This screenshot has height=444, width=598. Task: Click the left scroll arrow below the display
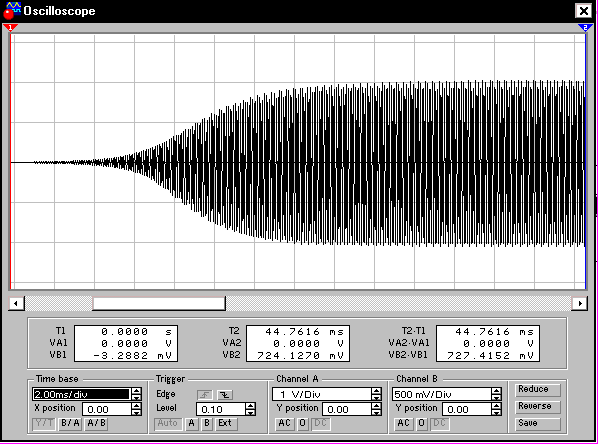click(16, 304)
